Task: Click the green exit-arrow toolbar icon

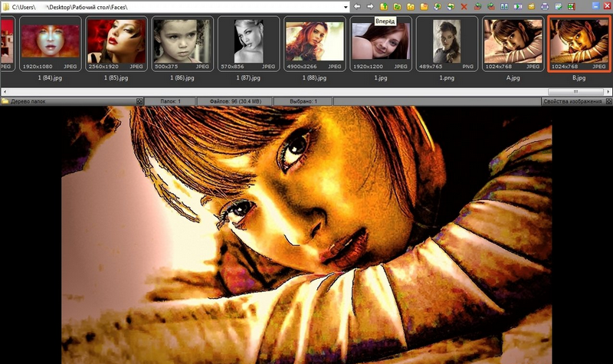Action: [572, 6]
